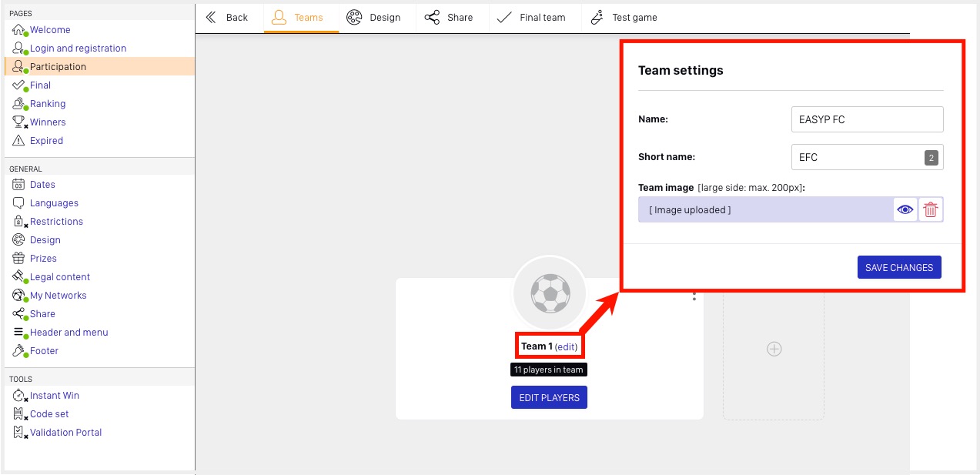Click the soccer ball team image
This screenshot has height=475, width=980.
pos(550,293)
